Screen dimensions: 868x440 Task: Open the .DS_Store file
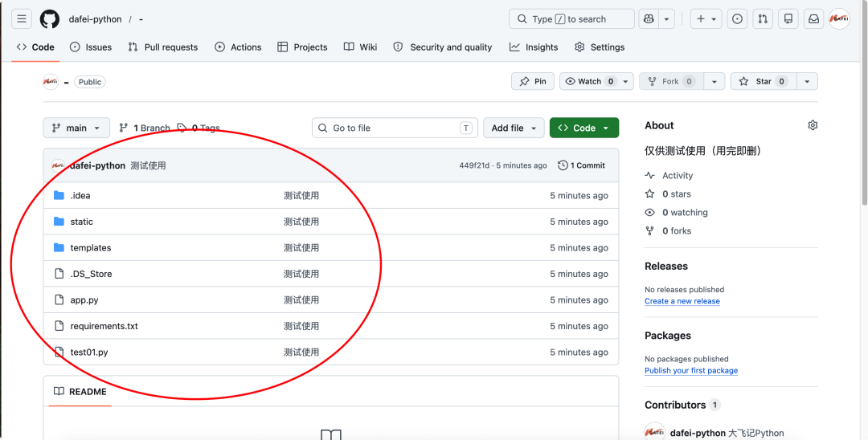point(91,274)
